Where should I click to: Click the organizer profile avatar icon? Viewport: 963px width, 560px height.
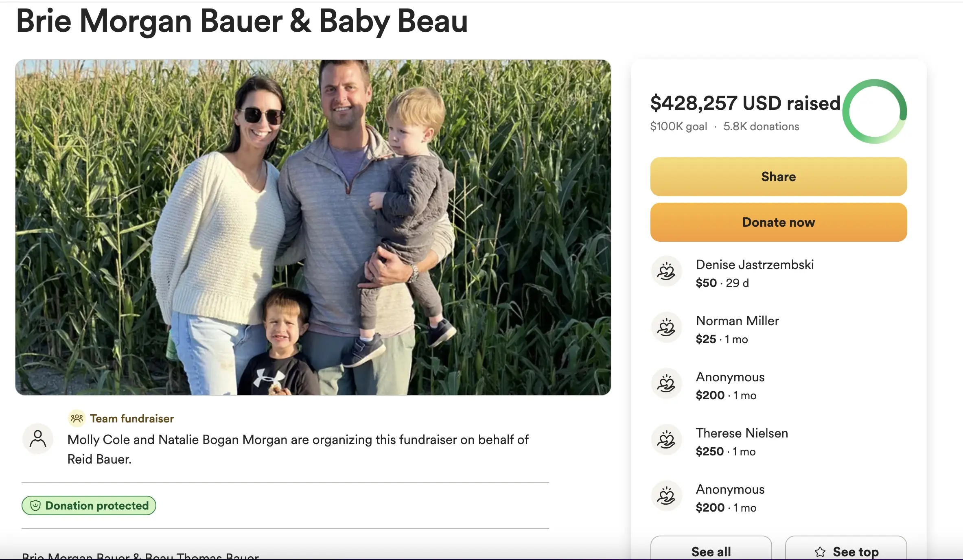click(38, 439)
